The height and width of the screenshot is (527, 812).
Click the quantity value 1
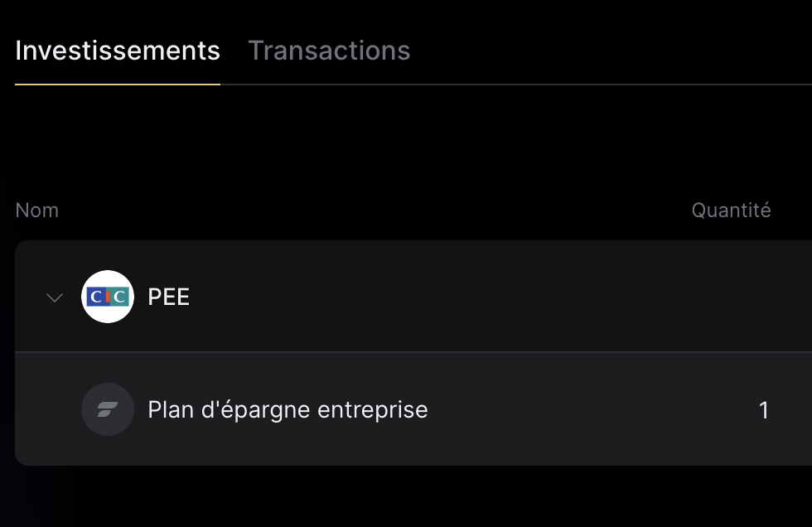[x=764, y=410]
